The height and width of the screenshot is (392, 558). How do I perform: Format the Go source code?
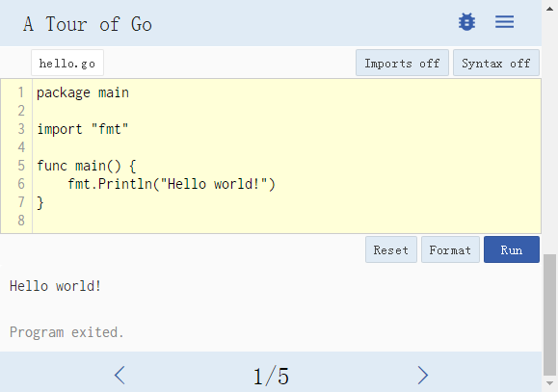pyautogui.click(x=450, y=249)
